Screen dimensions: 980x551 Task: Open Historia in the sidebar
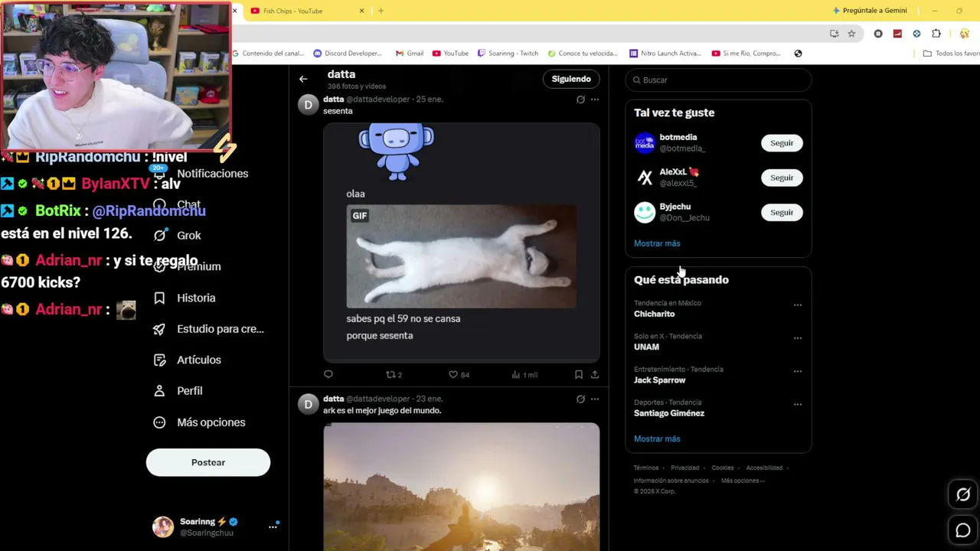(x=196, y=298)
